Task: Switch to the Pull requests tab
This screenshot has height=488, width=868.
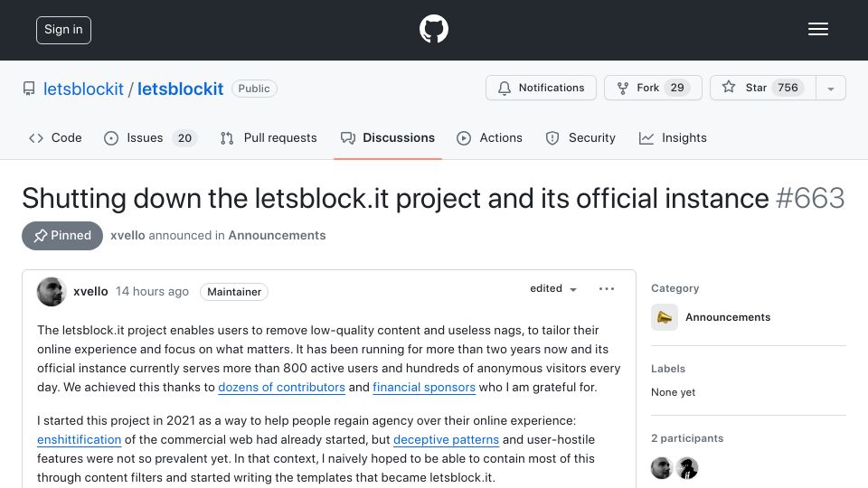Action: click(x=269, y=137)
